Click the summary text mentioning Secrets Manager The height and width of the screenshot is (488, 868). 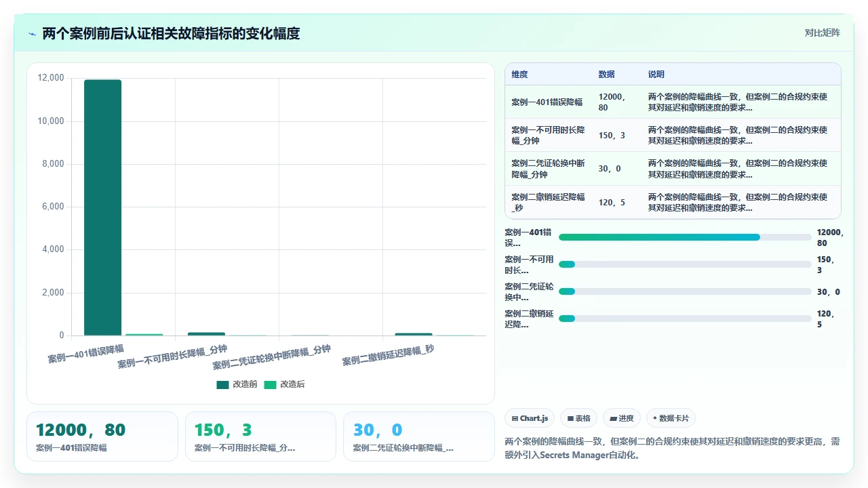pyautogui.click(x=673, y=448)
